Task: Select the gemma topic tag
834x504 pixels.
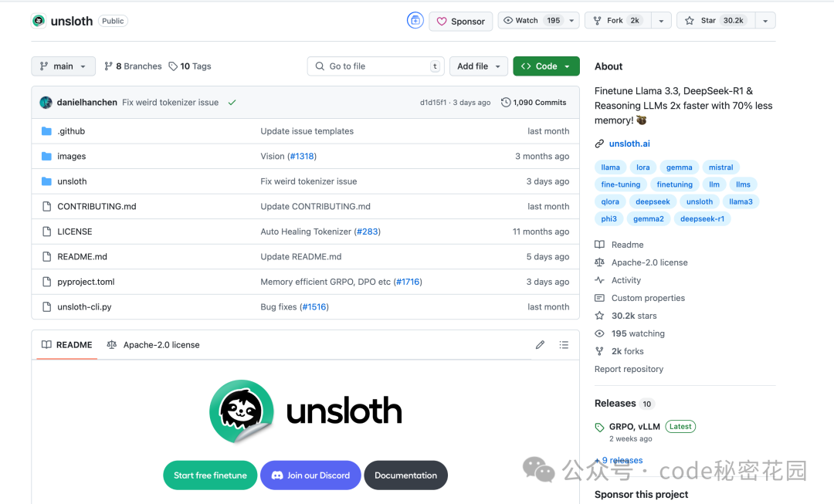Action: point(680,167)
